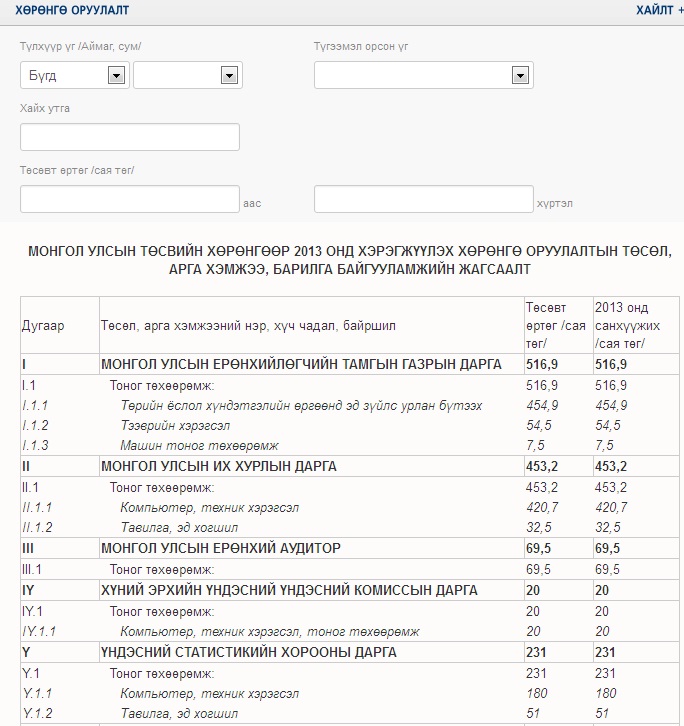Select the МОНГОЛ УЛСЫН ЕРӨНХИЙ АУДИТОР row
This screenshot has width=684, height=726.
221,549
